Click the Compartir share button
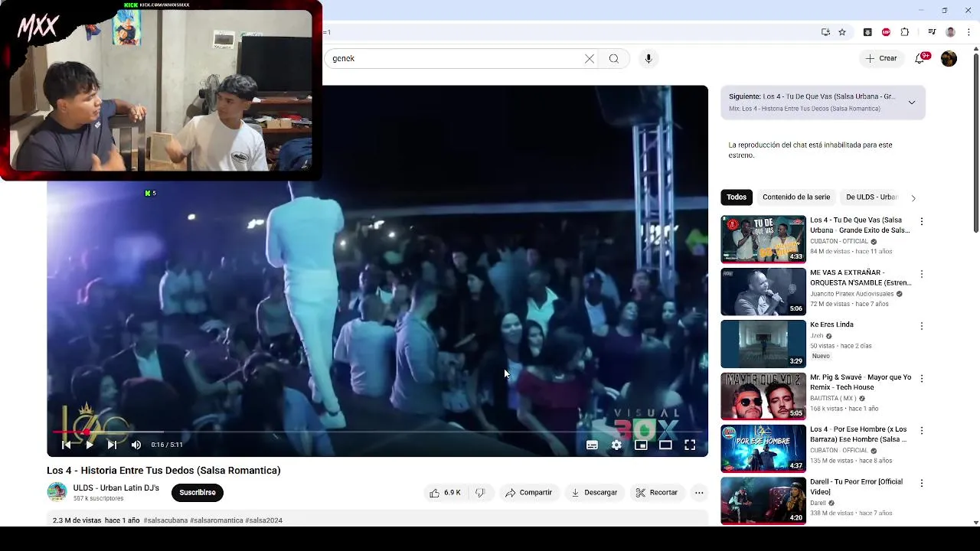 point(528,493)
